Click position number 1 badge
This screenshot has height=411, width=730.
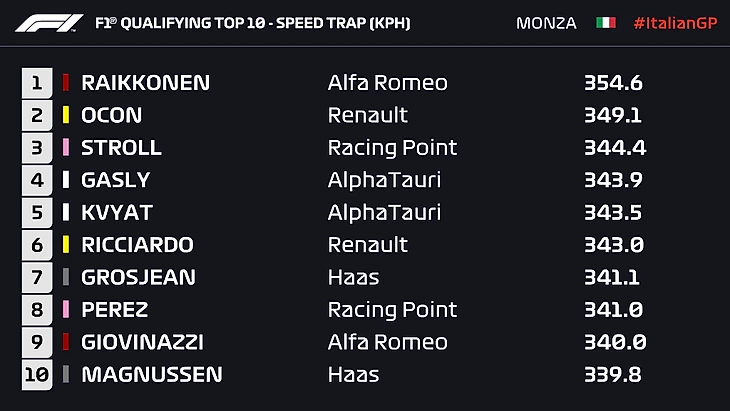pos(37,83)
